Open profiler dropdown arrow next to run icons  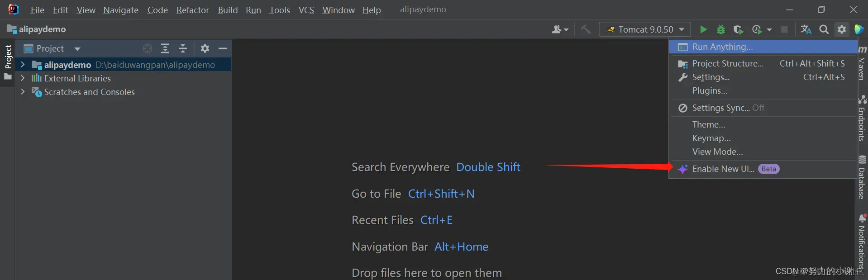(x=769, y=30)
